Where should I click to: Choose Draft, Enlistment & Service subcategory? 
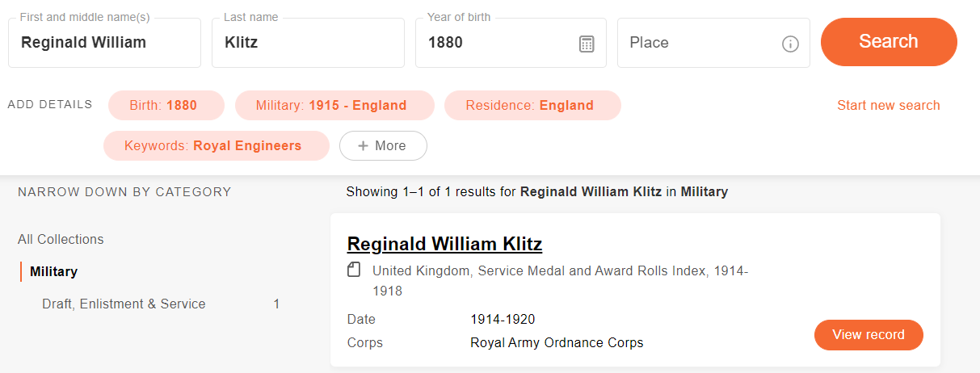click(124, 304)
